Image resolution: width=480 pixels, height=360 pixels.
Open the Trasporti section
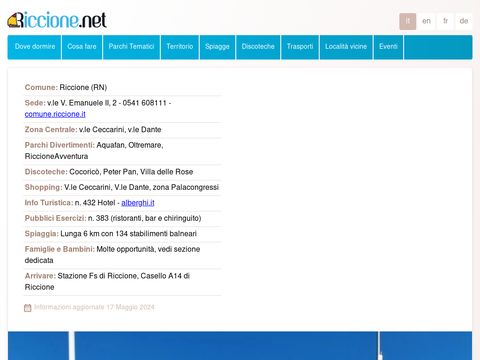tap(300, 47)
